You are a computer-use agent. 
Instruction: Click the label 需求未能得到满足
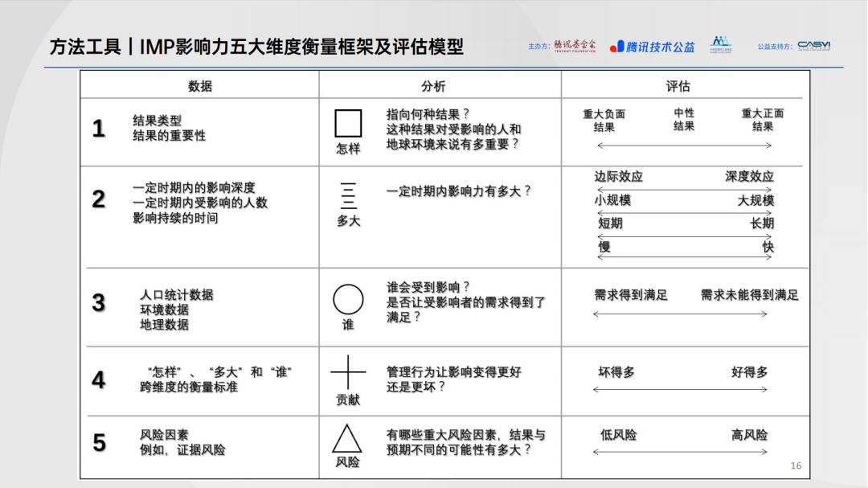click(x=750, y=295)
